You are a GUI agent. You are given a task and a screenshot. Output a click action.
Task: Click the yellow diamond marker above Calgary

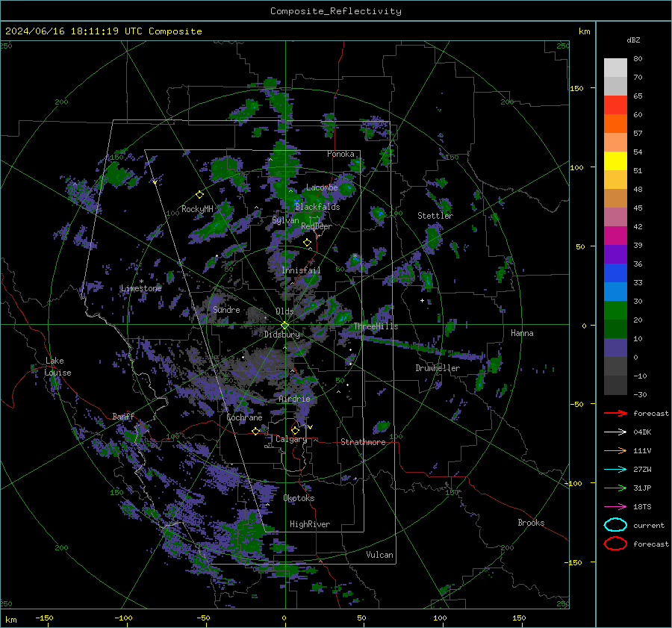[x=295, y=430]
